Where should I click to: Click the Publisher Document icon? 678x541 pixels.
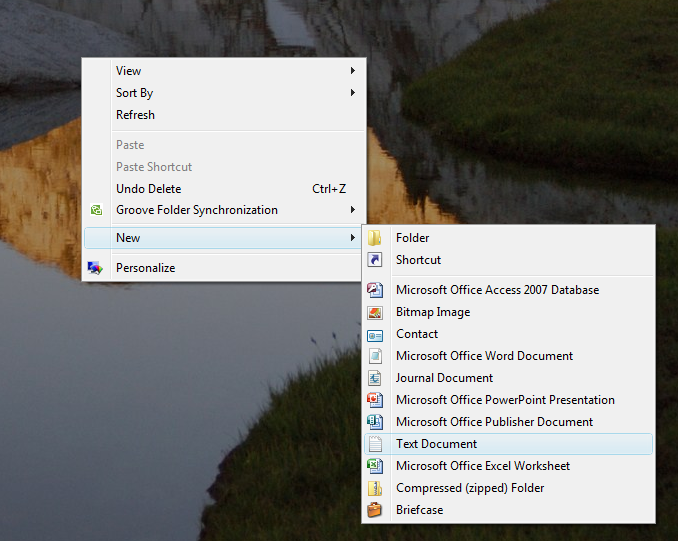[x=374, y=422]
